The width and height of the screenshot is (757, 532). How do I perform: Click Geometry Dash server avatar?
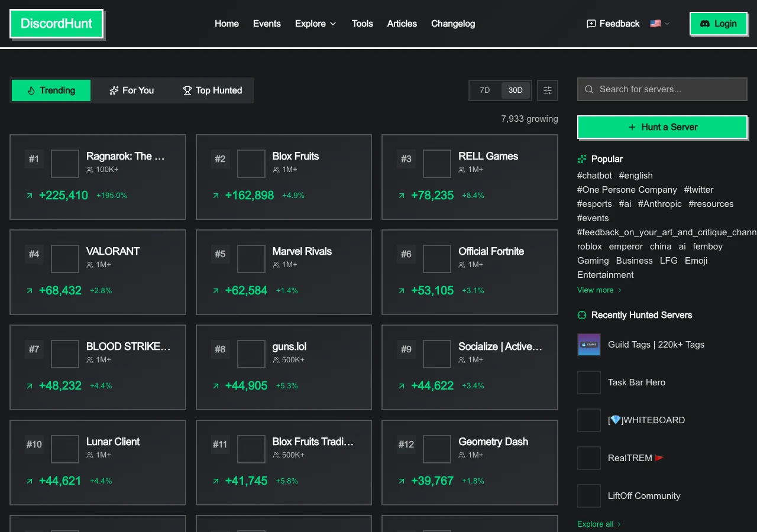click(437, 449)
